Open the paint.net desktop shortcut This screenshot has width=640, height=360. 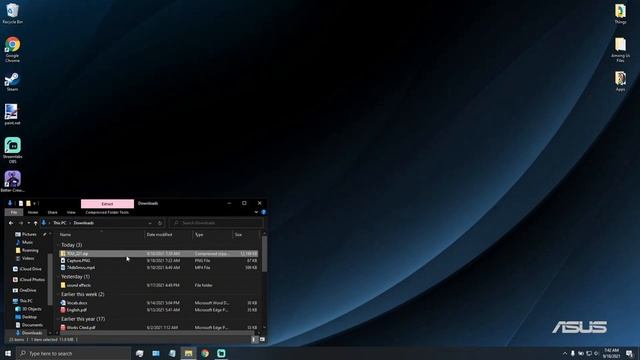[x=12, y=114]
